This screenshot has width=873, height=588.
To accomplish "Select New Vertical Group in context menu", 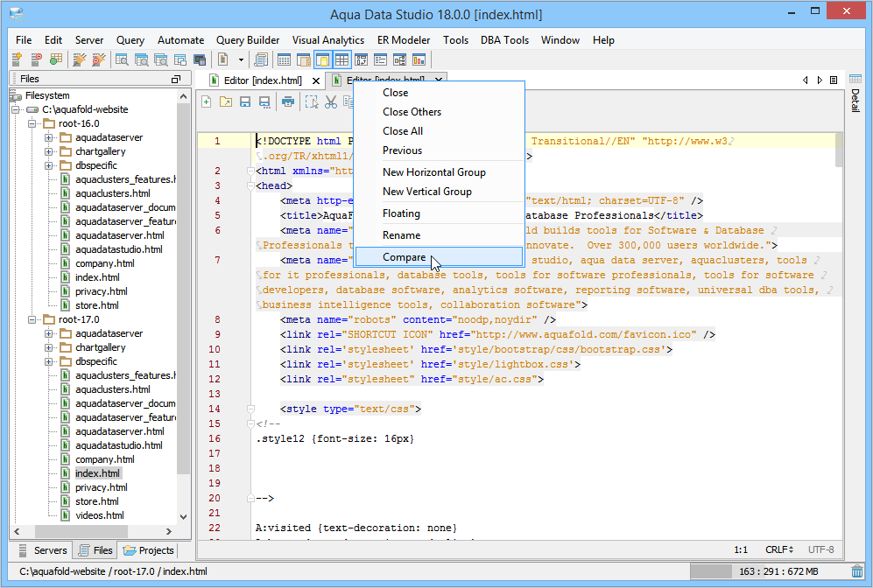I will click(x=439, y=192).
